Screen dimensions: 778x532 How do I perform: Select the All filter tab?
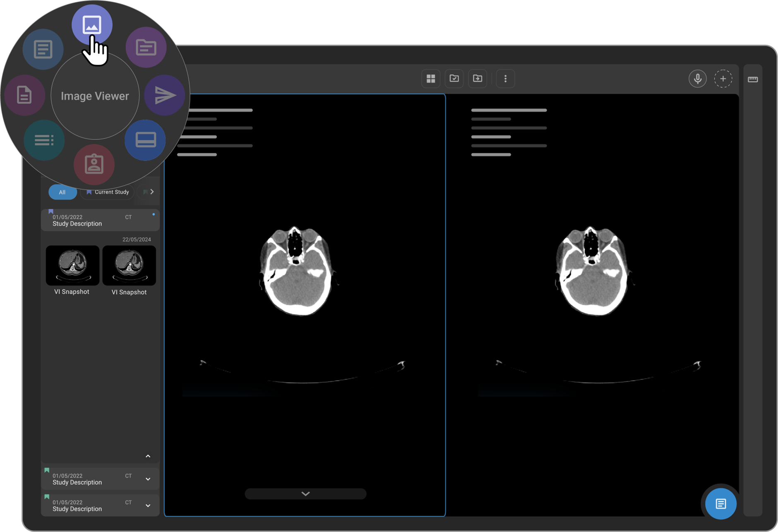62,192
